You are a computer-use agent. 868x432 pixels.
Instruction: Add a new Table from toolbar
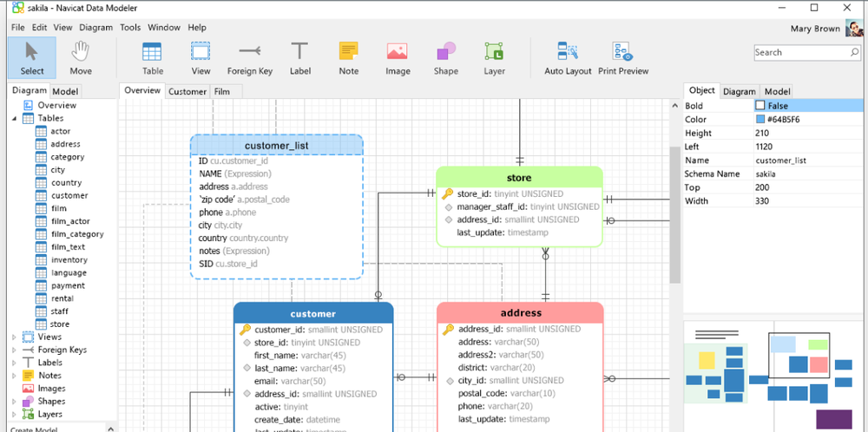click(x=152, y=58)
